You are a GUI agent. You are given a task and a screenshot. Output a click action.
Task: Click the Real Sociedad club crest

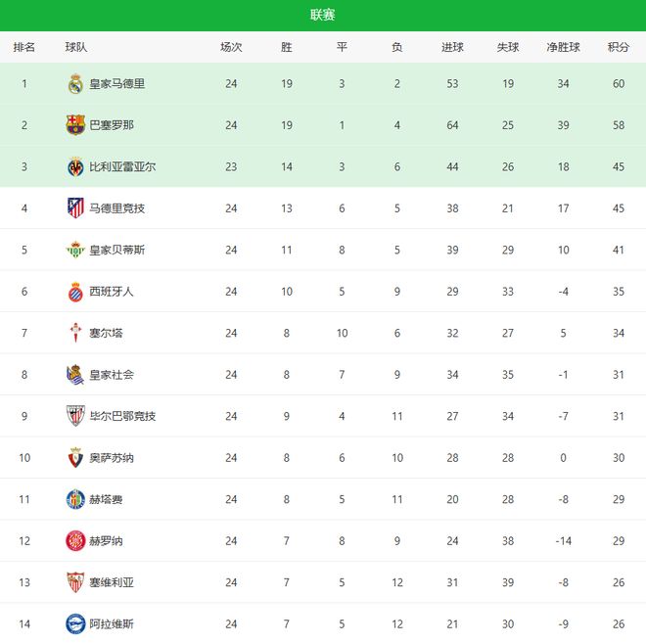click(x=75, y=375)
